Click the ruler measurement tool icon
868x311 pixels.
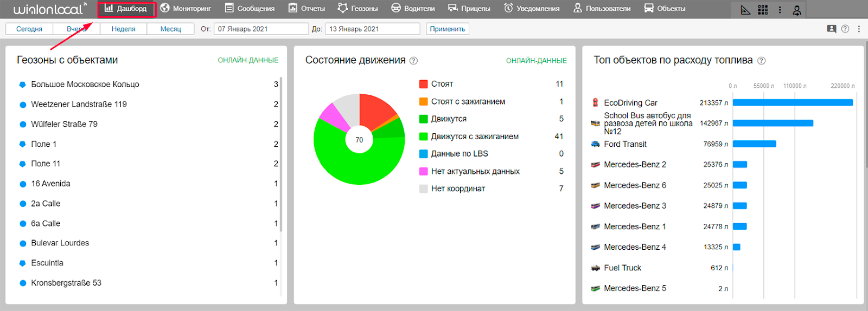pos(746,10)
